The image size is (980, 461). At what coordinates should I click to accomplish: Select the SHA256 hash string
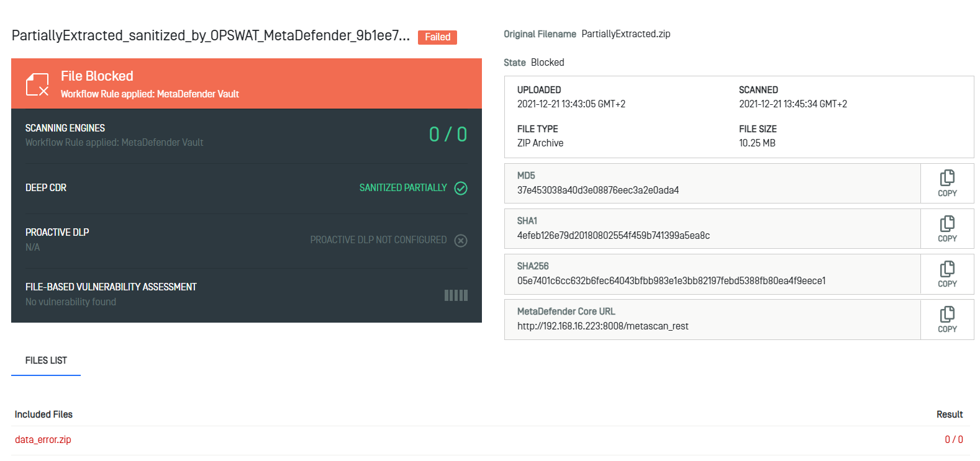coord(671,281)
